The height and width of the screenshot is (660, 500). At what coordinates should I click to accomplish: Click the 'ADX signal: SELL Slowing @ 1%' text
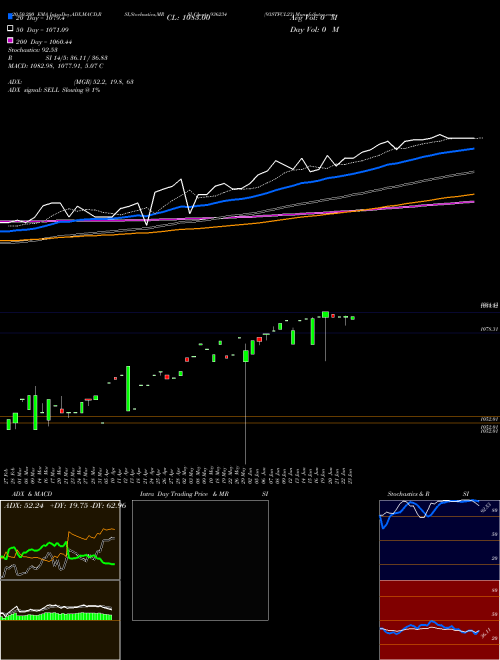[x=54, y=90]
